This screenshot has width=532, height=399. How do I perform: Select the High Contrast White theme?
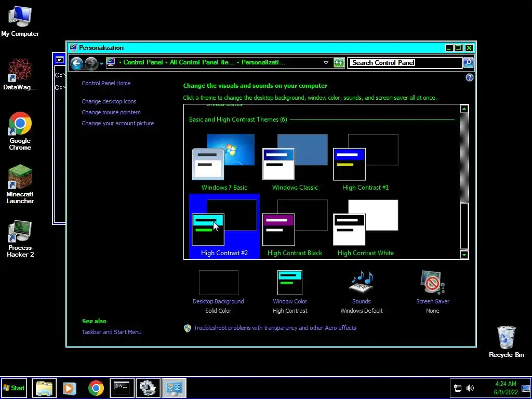(365, 227)
